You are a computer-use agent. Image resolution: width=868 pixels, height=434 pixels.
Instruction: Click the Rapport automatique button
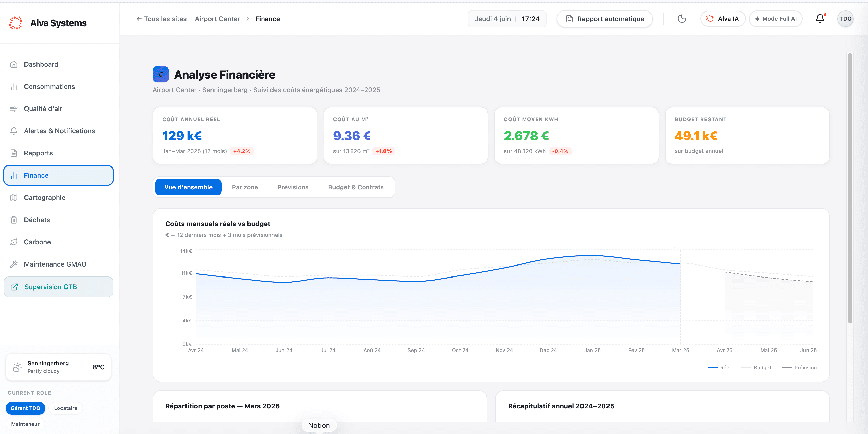tap(605, 19)
